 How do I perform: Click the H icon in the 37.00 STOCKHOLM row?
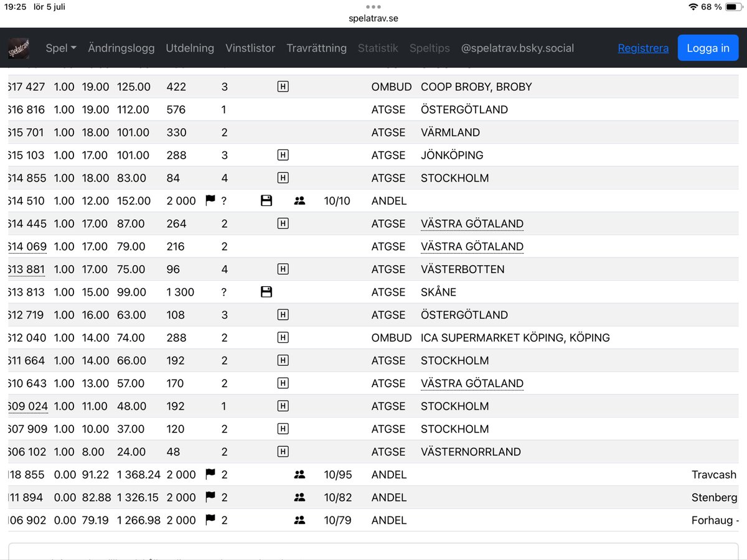click(283, 429)
